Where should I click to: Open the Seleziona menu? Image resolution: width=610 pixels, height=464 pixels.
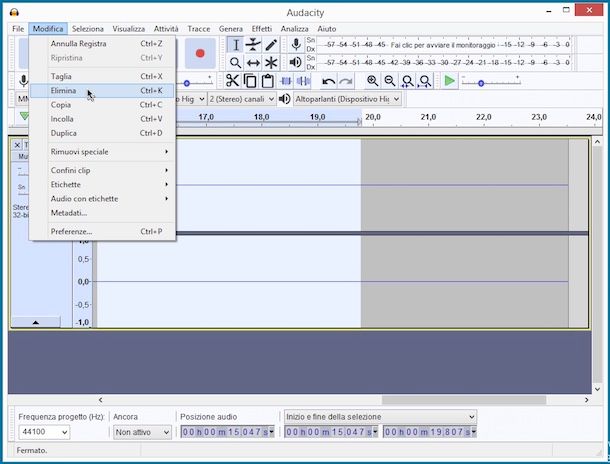click(88, 29)
